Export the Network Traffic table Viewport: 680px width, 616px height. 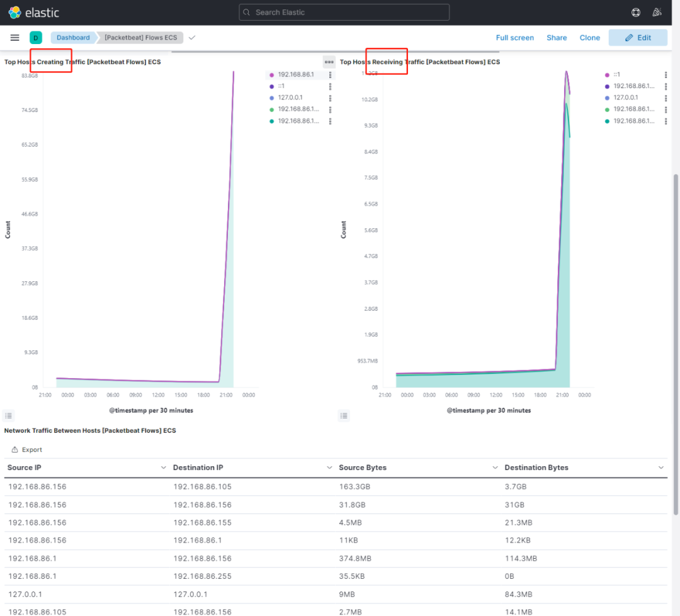(27, 449)
